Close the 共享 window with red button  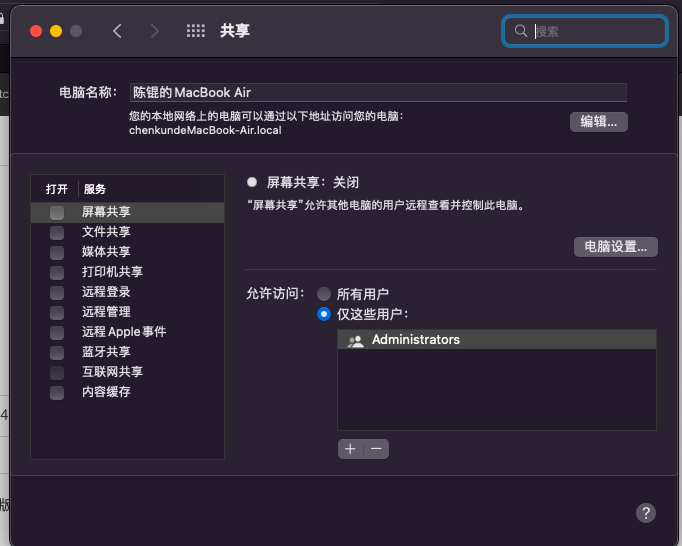[x=36, y=31]
